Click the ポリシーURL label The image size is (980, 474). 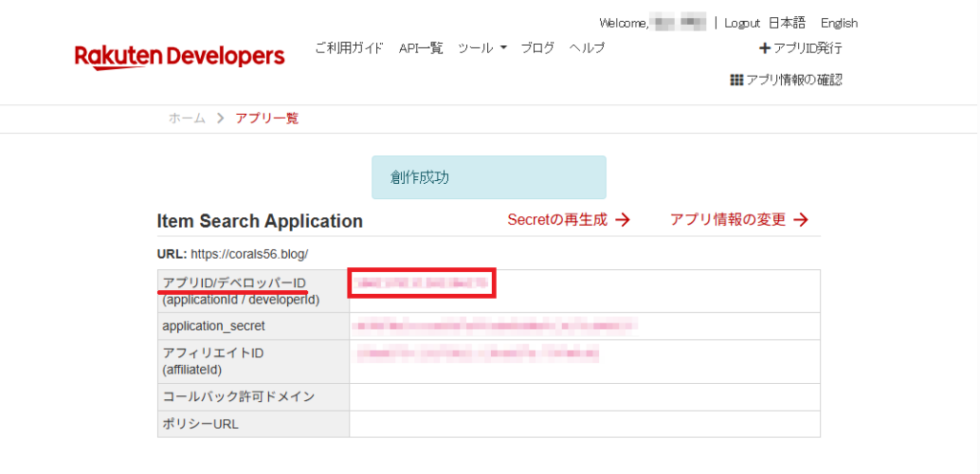[x=200, y=424]
